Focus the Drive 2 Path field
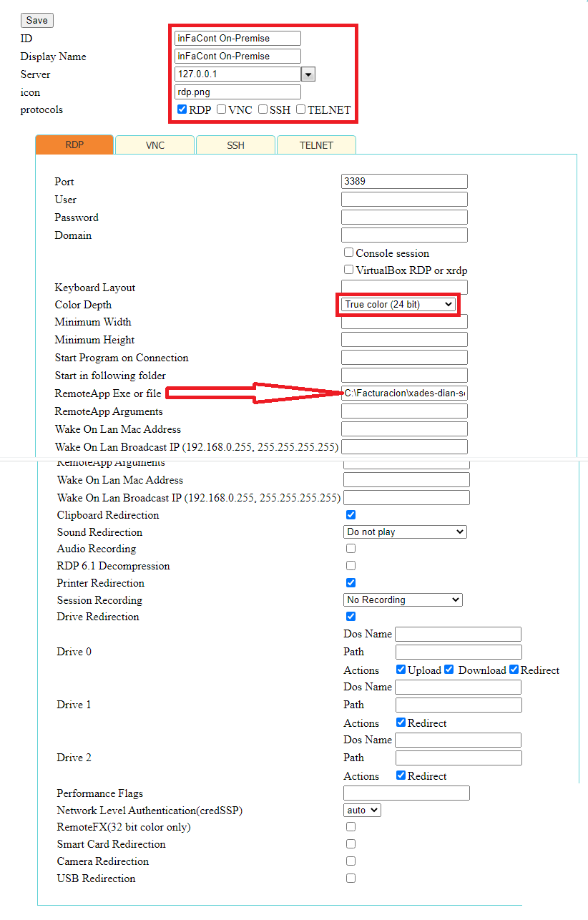The image size is (588, 920). (459, 758)
